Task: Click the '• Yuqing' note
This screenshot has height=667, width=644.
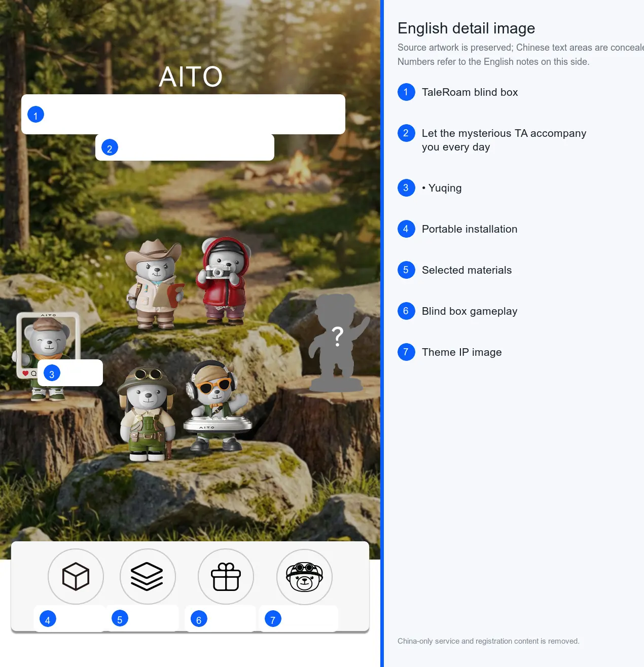Action: [x=442, y=188]
